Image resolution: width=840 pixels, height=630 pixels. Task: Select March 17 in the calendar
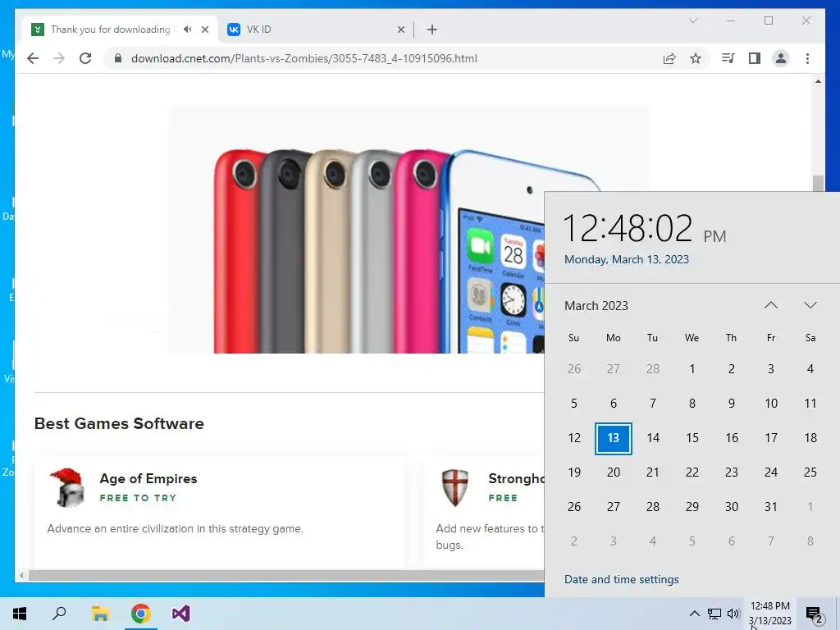click(771, 438)
